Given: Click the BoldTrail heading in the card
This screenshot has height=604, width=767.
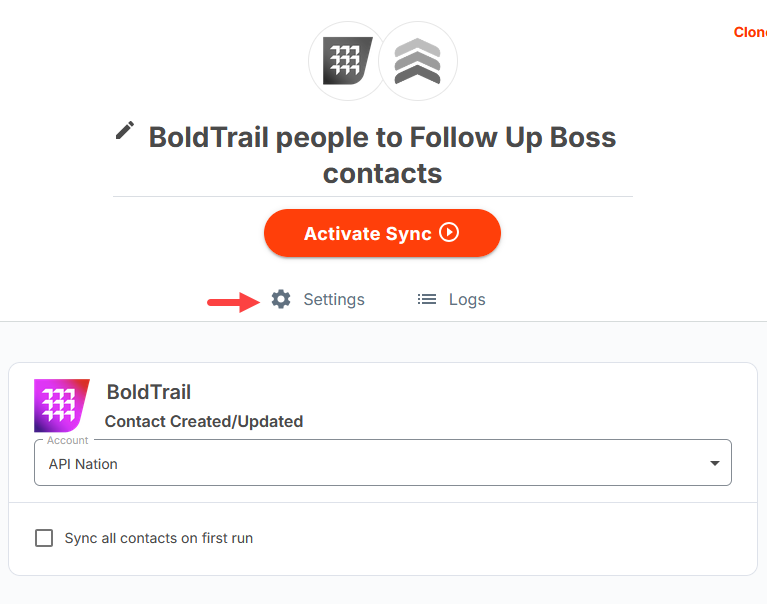Looking at the screenshot, I should pos(148,392).
